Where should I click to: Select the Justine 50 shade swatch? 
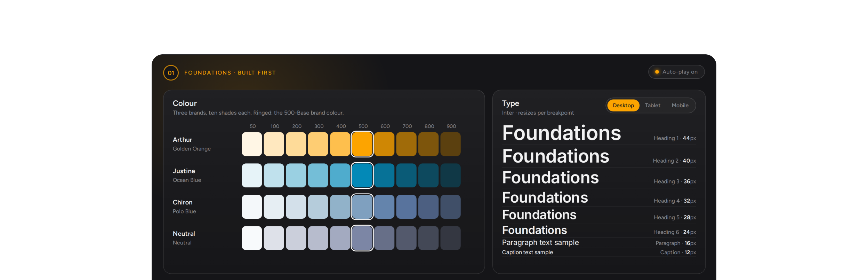click(x=252, y=176)
